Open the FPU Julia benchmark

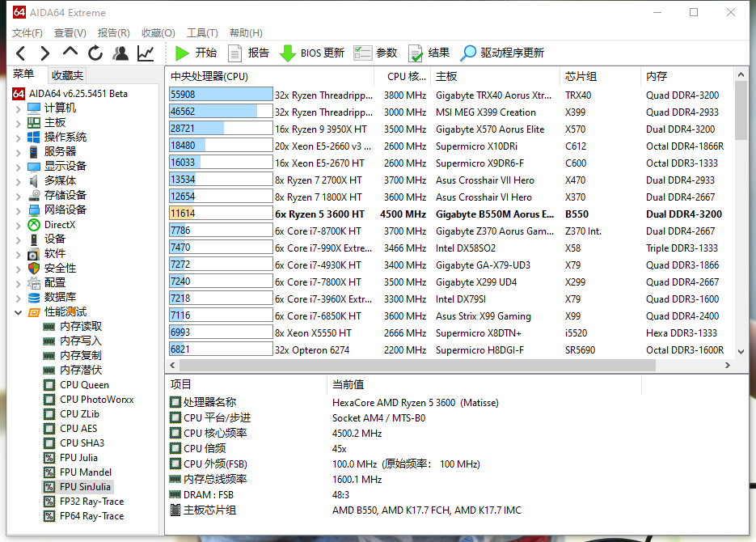(70, 458)
